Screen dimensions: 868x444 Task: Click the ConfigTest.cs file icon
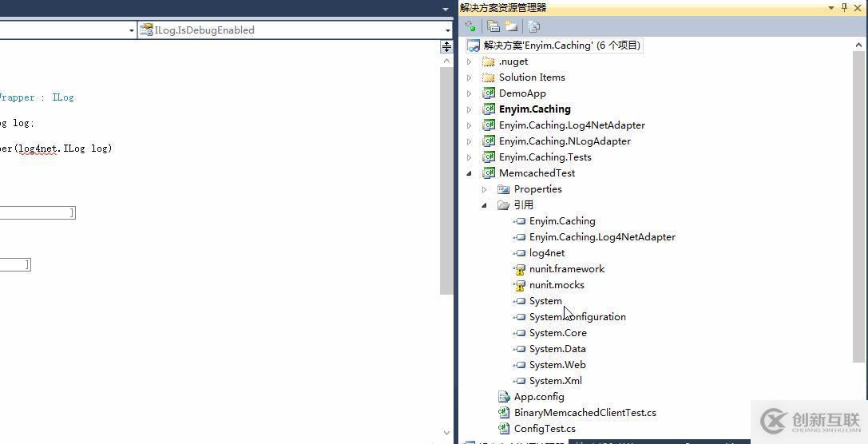(x=504, y=429)
